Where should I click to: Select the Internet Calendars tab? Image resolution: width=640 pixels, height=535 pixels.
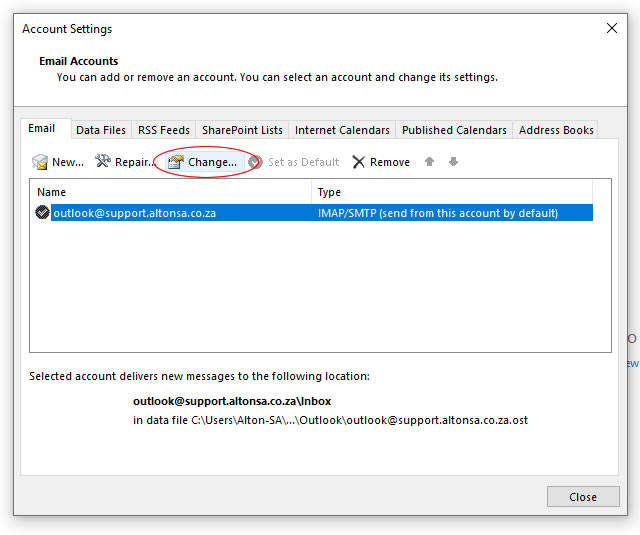342,130
